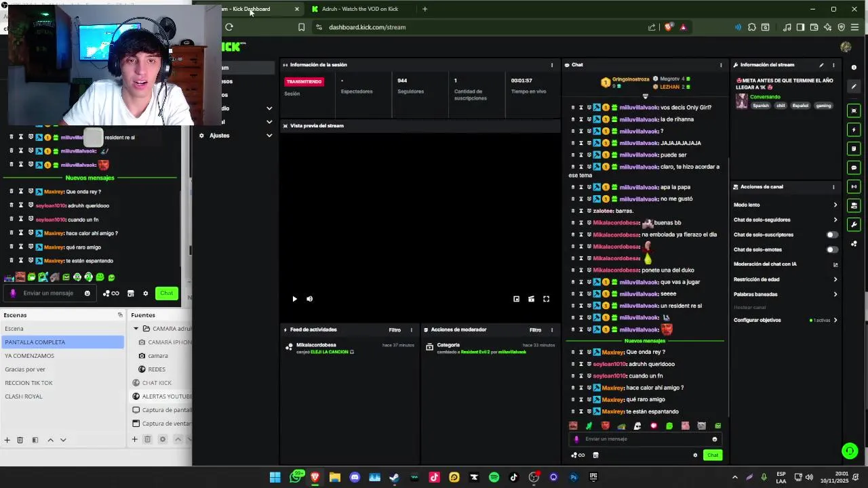Switch to Adruh VOD on Kick tab
Viewport: 868px width, 488px height.
pos(359,9)
